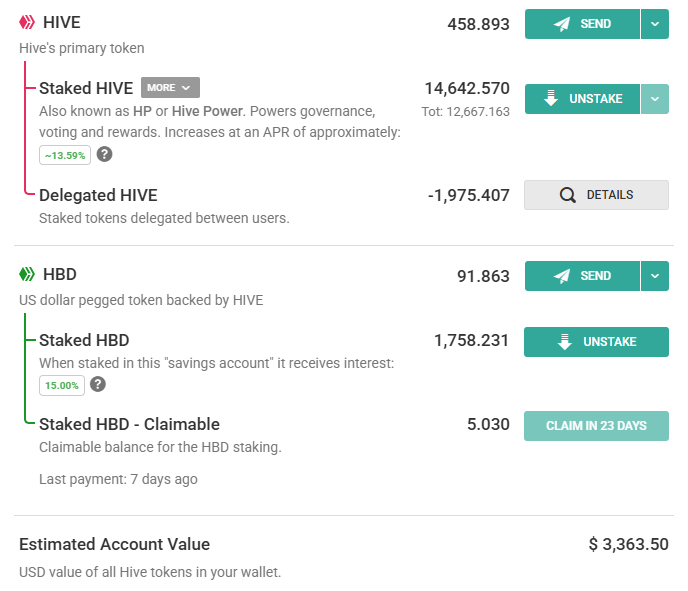Click the magnifier icon in Details button
Viewport: 688px width, 591px height.
pos(567,195)
